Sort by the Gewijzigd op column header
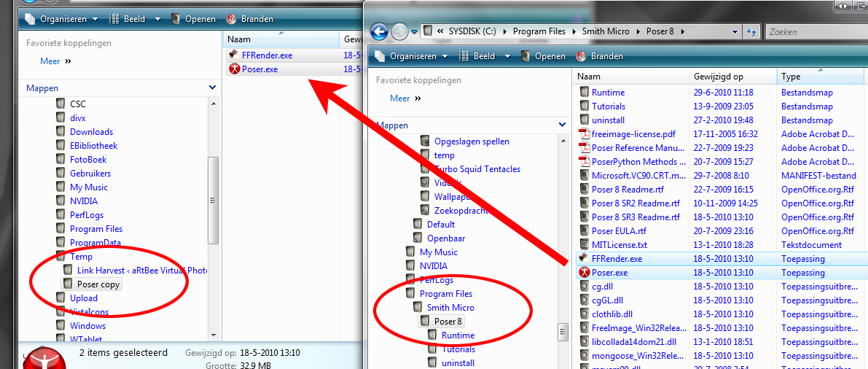The height and width of the screenshot is (369, 868). (732, 77)
